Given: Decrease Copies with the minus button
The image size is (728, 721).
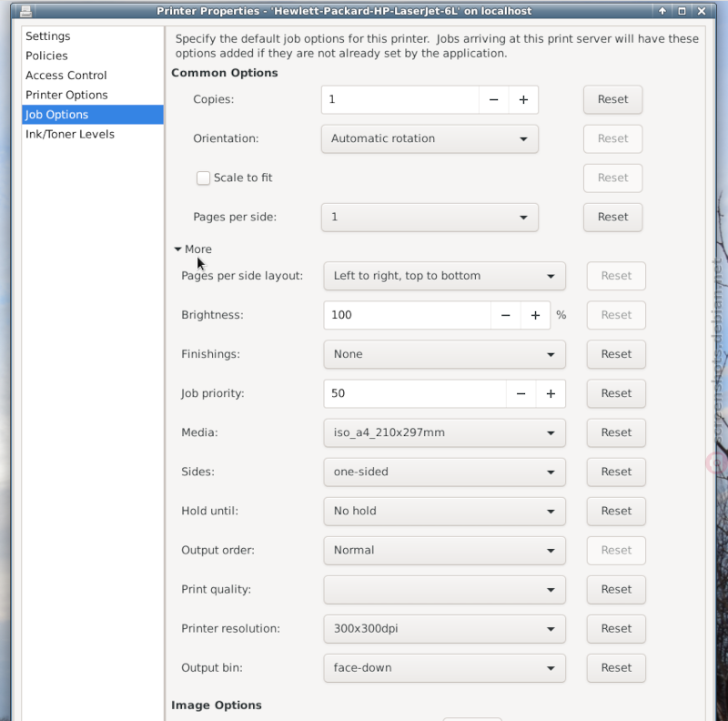Looking at the screenshot, I should (493, 99).
